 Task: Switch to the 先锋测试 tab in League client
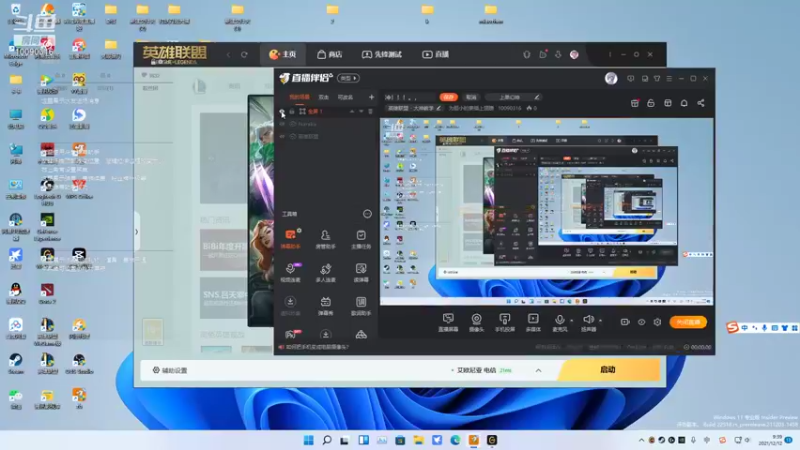tap(382, 54)
